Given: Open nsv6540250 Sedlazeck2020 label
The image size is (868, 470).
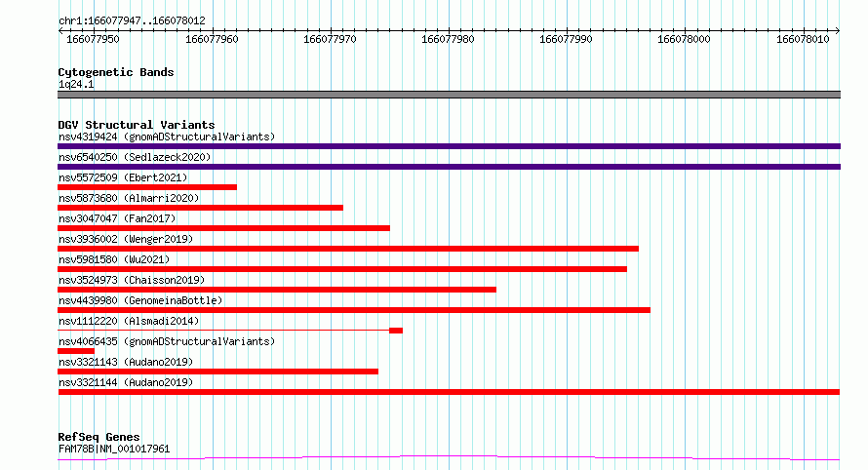Looking at the screenshot, I should click(135, 157).
